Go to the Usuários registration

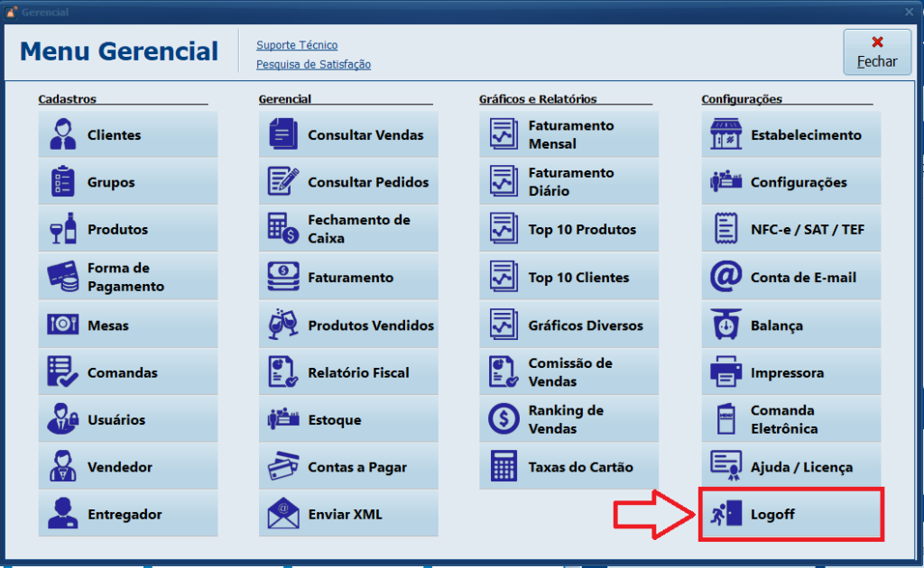(127, 420)
